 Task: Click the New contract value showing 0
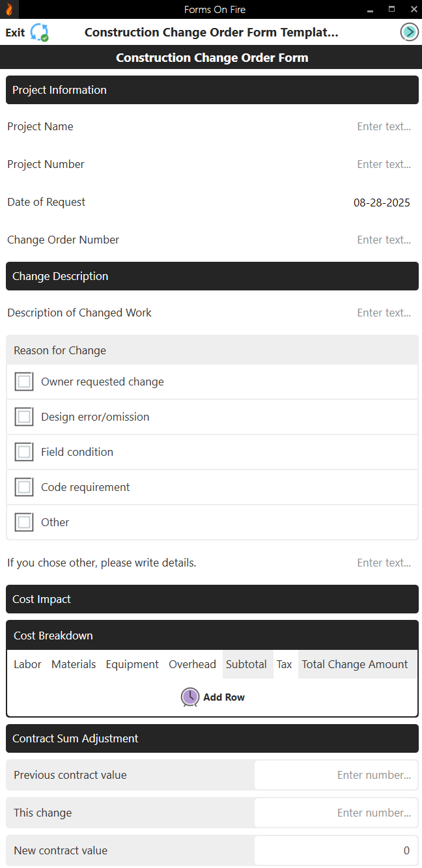coord(335,850)
